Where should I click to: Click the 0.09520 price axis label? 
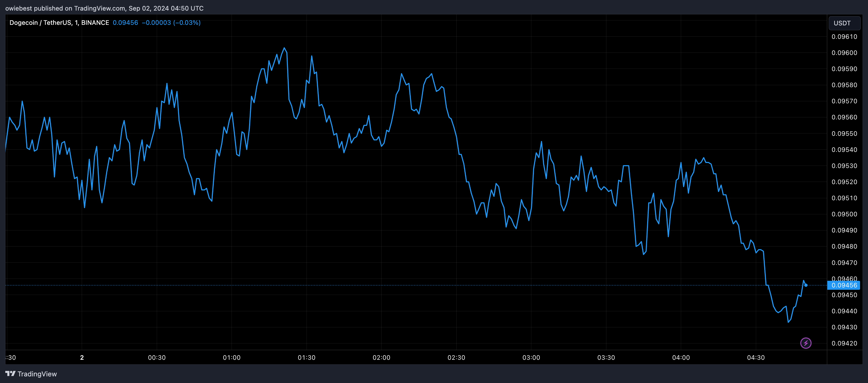pos(844,182)
